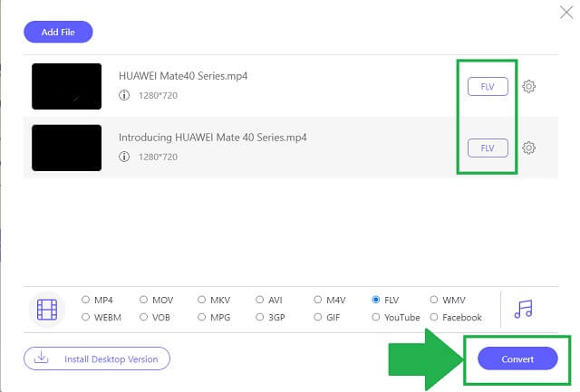
Task: Click info icon under HUAWEI Mate40 Series.mp4
Action: 124,95
